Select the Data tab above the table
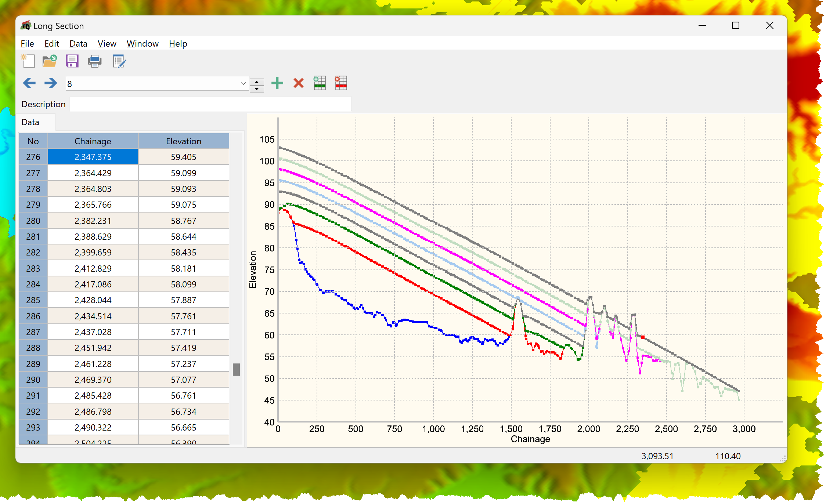Screen dimensions: 826x504 (30, 122)
